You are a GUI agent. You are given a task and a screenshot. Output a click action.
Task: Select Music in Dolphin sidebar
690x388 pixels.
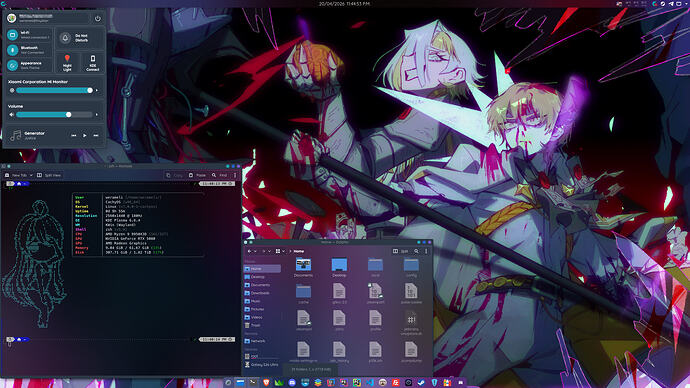(262, 301)
